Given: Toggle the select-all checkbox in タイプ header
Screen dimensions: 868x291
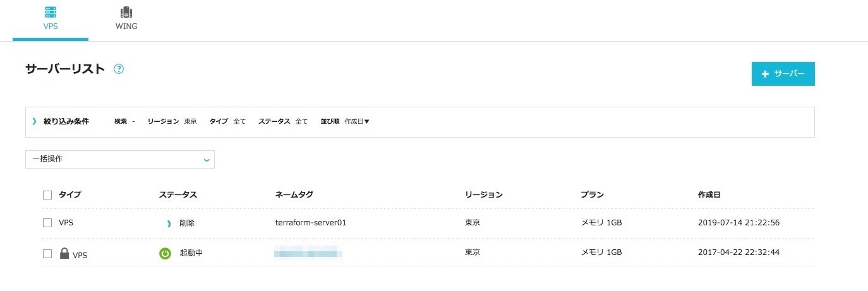Looking at the screenshot, I should pyautogui.click(x=47, y=195).
